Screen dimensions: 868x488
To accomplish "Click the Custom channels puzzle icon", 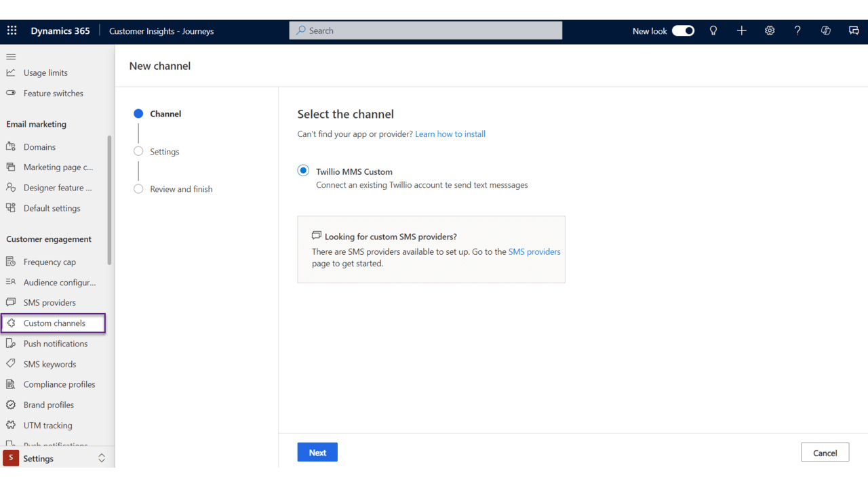I will 11,323.
